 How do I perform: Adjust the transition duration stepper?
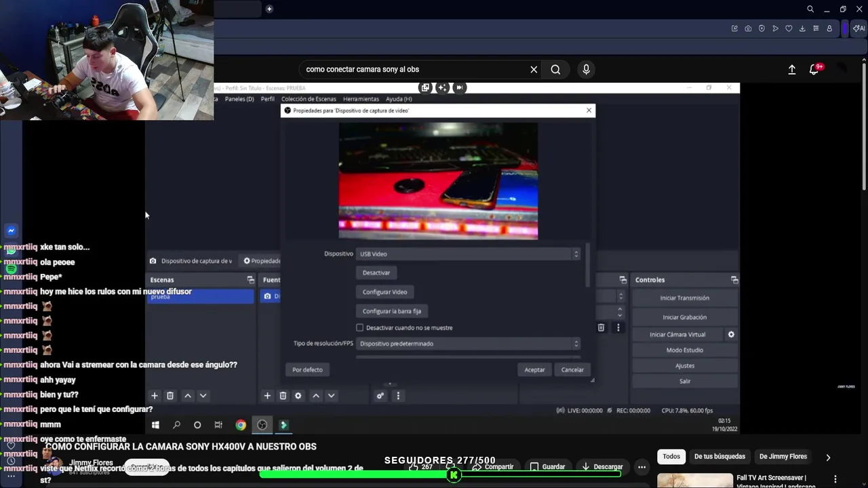(620, 312)
